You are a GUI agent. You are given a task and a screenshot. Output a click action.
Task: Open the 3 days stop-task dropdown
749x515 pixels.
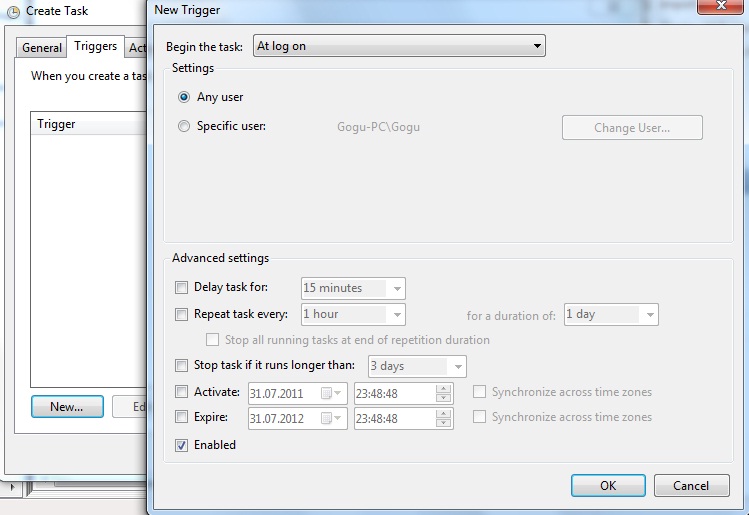(417, 366)
